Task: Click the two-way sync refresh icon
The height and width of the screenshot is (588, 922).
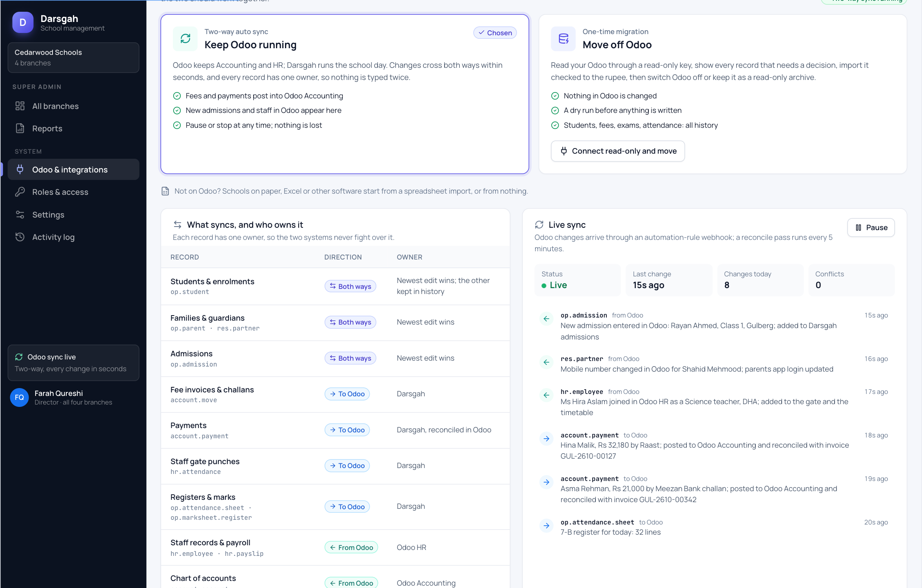Action: pos(185,38)
